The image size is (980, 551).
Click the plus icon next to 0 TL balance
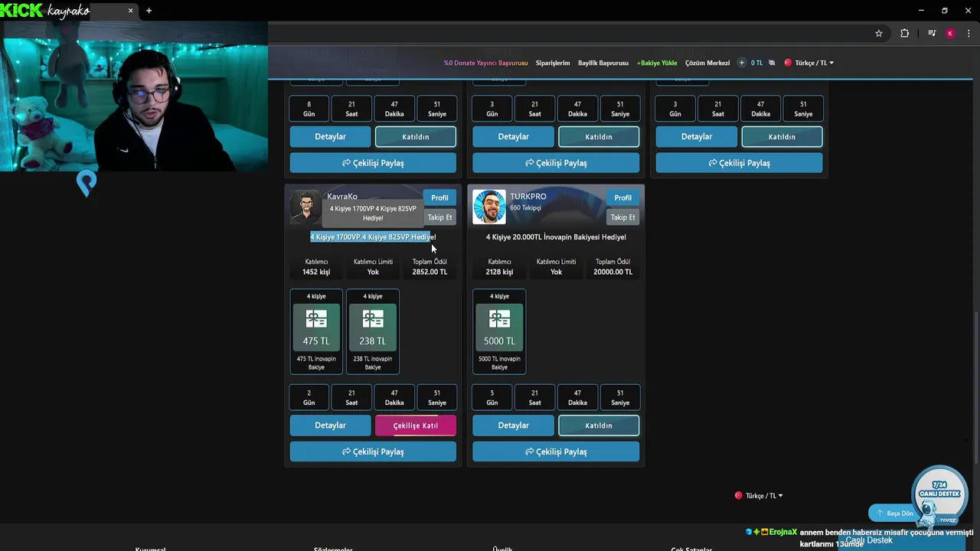(741, 63)
